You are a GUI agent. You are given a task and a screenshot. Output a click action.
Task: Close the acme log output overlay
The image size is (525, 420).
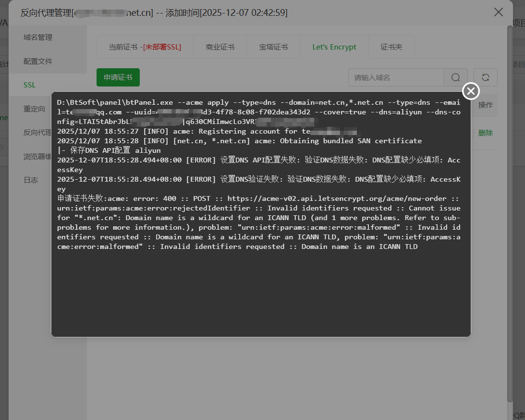point(471,91)
